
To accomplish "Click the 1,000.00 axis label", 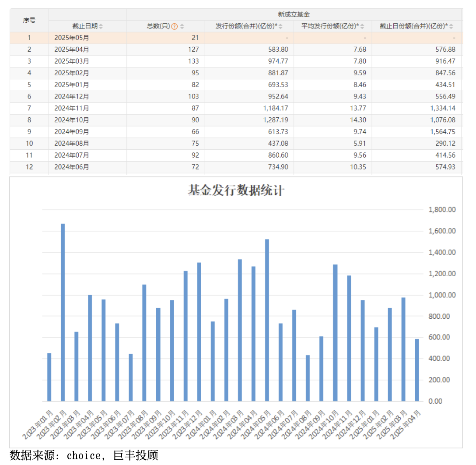I will (442, 295).
